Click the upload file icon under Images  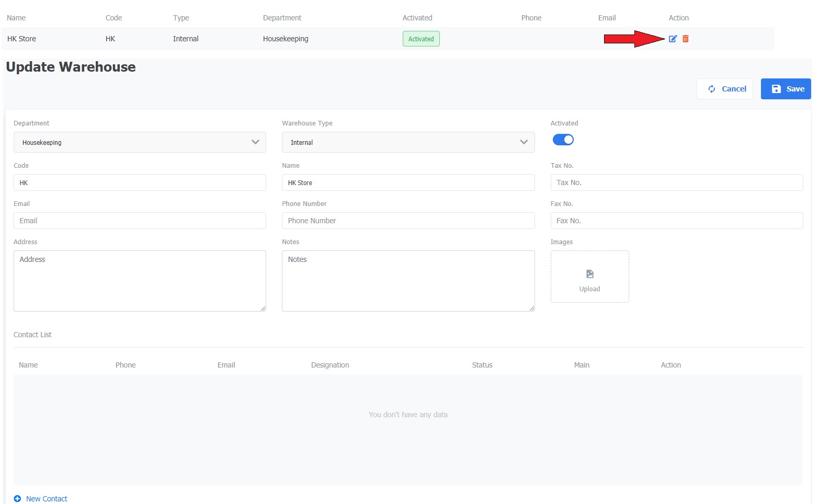(x=589, y=274)
